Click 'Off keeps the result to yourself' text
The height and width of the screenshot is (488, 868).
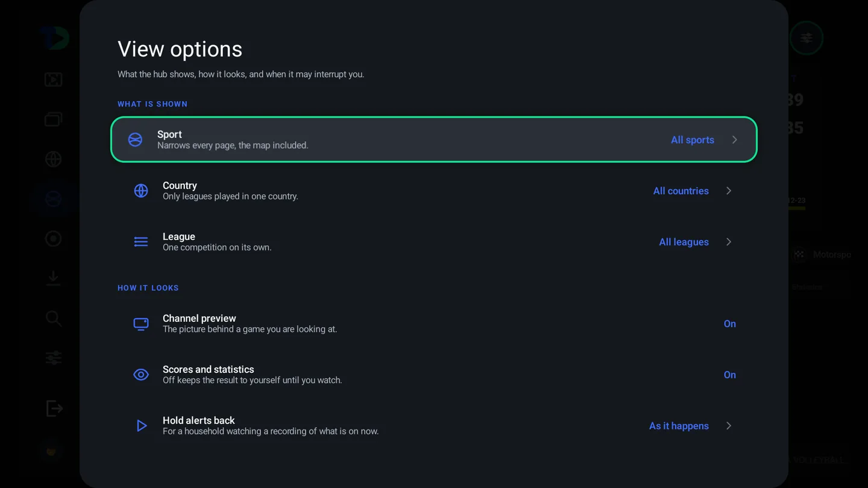tap(252, 380)
